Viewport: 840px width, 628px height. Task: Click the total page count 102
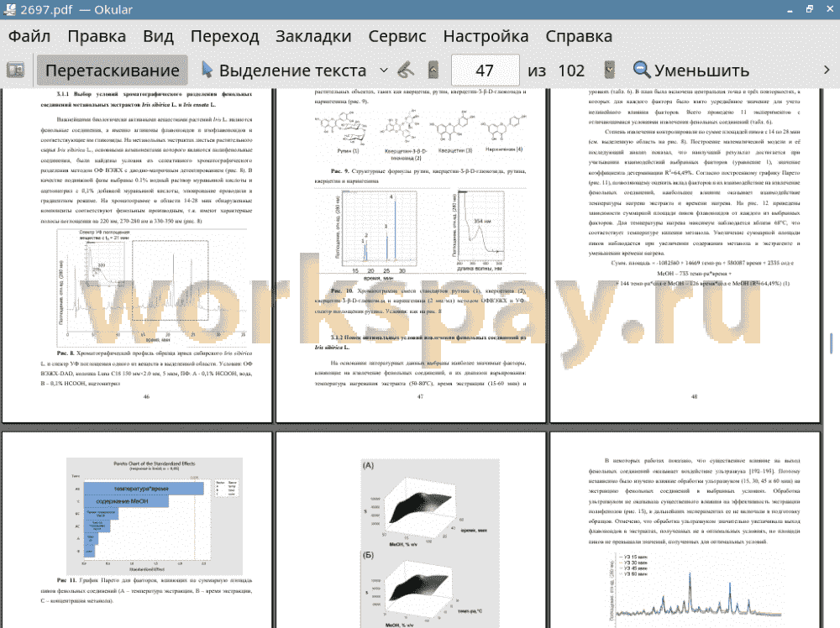(x=571, y=71)
